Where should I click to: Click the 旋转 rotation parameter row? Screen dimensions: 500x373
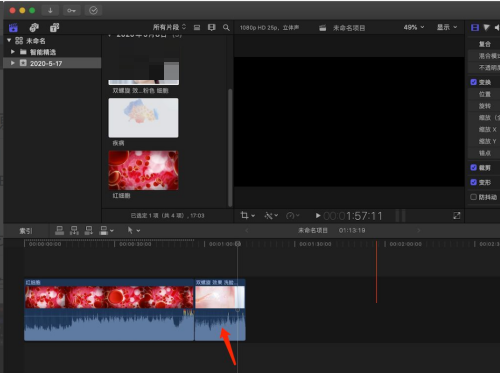point(484,106)
